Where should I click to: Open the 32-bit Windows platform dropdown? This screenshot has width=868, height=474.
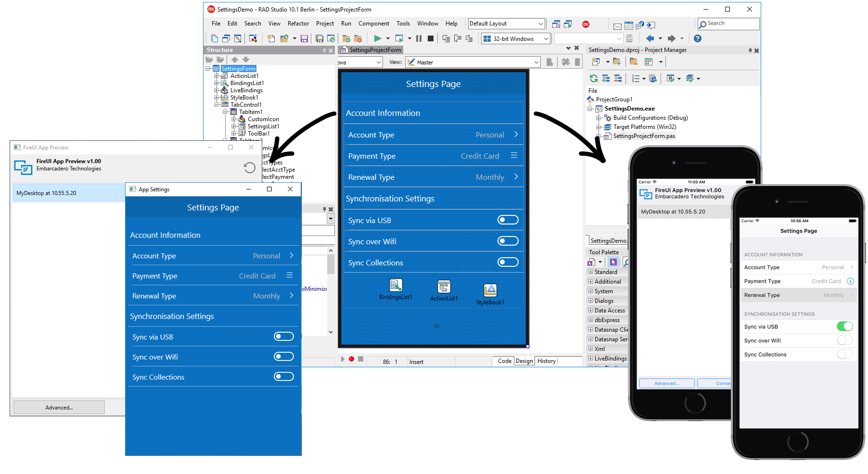tap(516, 39)
